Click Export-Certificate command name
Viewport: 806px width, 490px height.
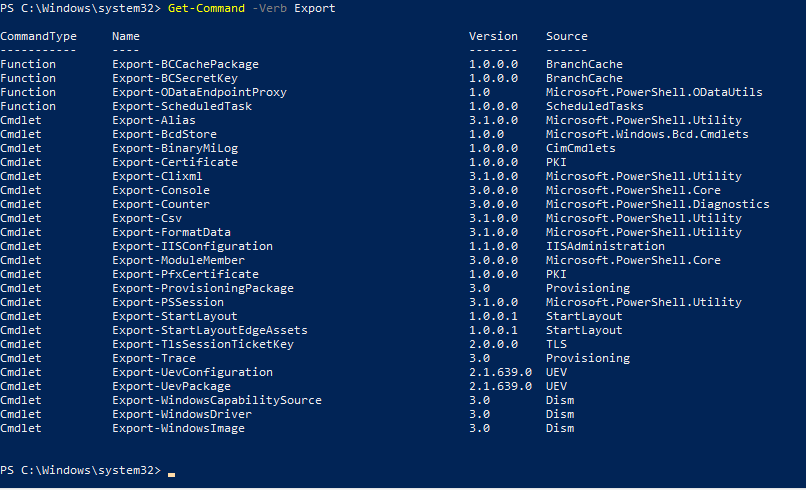pos(175,162)
